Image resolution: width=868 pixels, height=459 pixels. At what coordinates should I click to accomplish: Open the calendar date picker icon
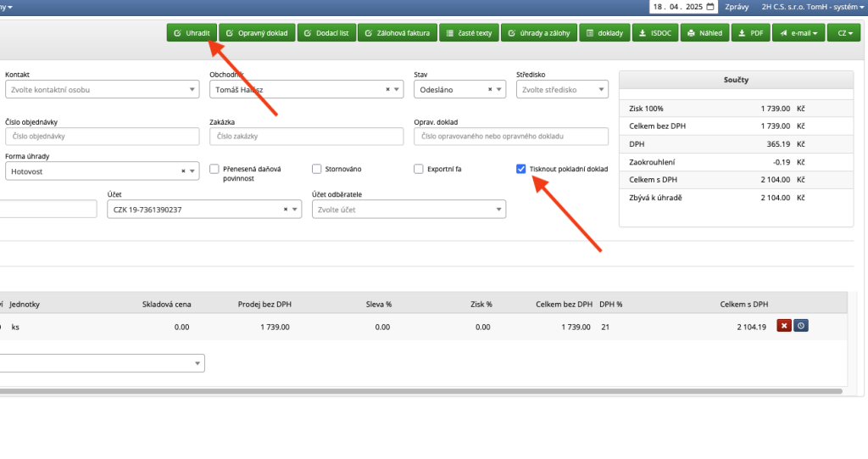tap(709, 7)
